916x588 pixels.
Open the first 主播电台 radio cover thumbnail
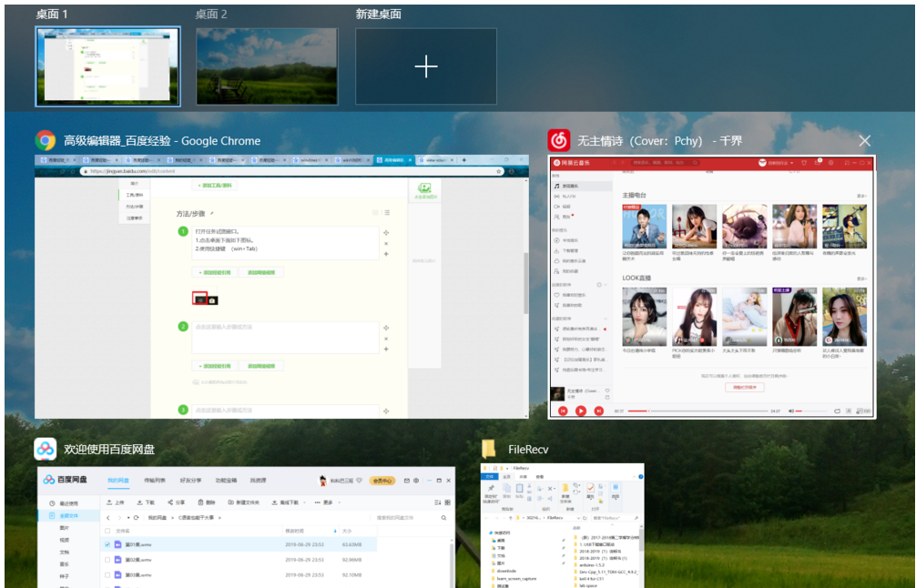coord(645,227)
